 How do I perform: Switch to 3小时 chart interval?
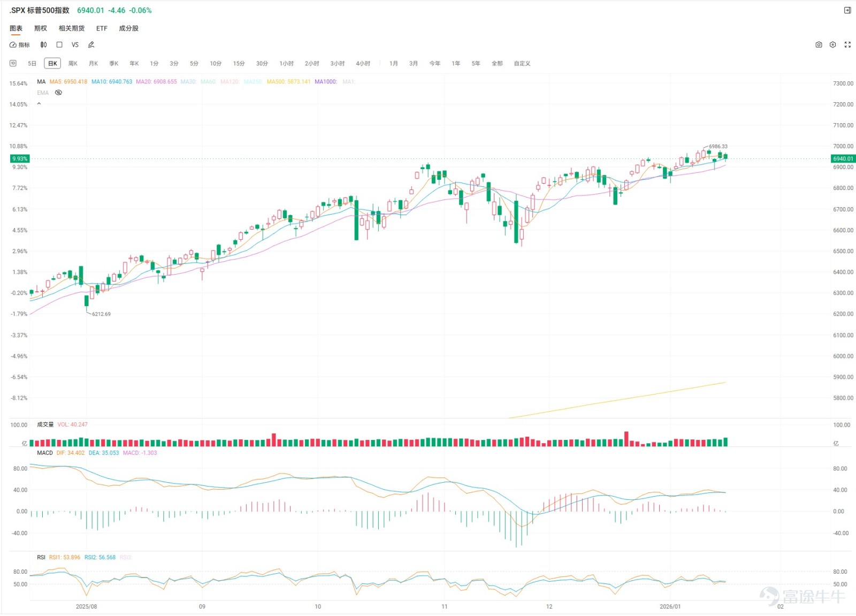click(338, 64)
